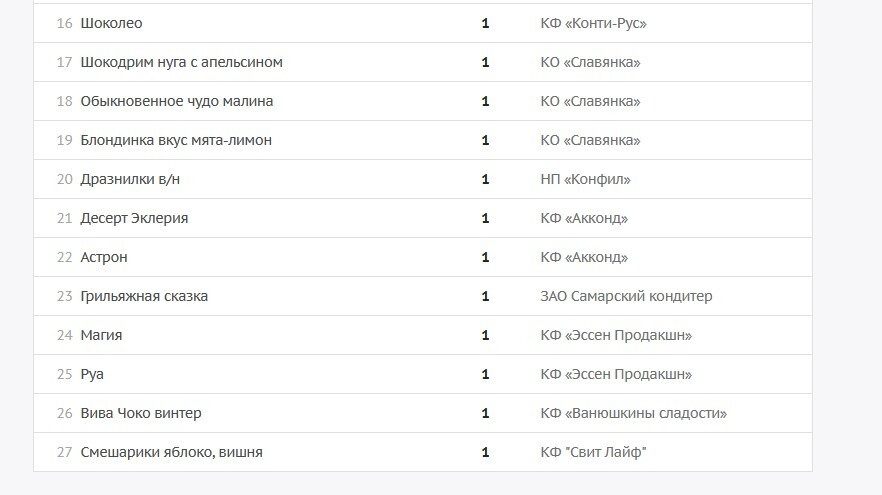Click manufacturer НП «Конфил»
Screen dimensions: 882x495
click(x=586, y=179)
